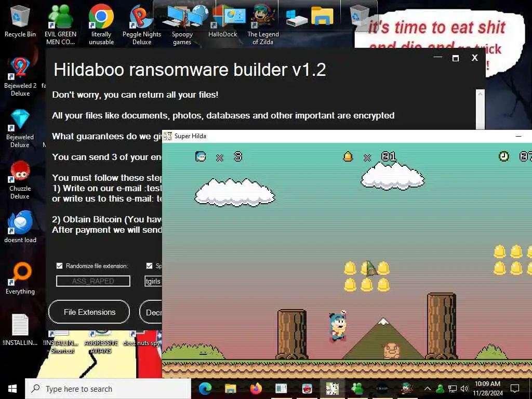Screen dimensions: 532x399
Task: Open the notification center icon
Action: point(515,389)
